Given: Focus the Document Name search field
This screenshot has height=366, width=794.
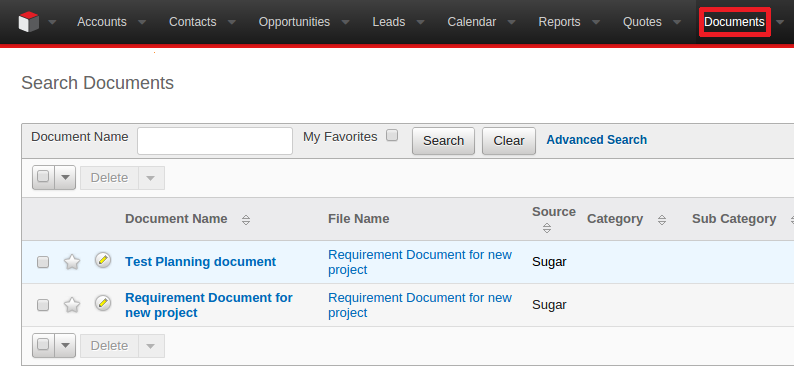Looking at the screenshot, I should [x=215, y=141].
